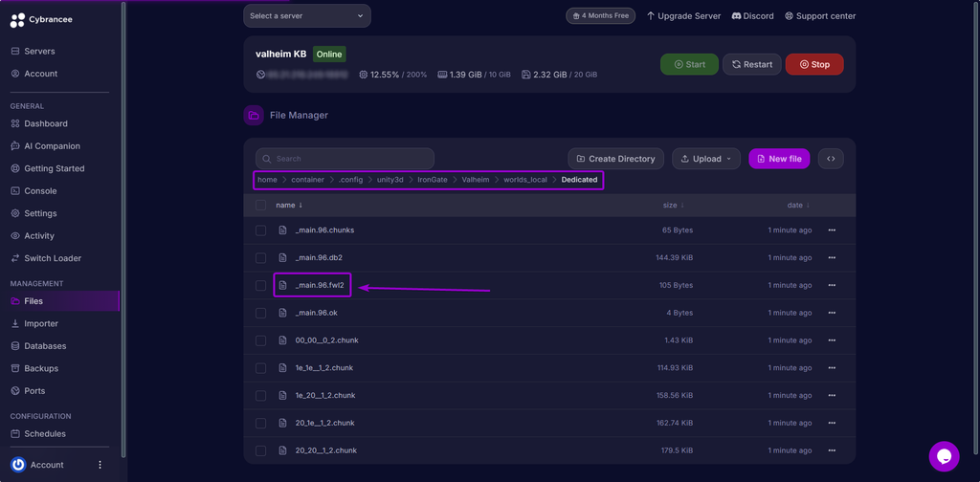Navigate to container in breadcrumb
This screenshot has height=482, width=980.
click(307, 180)
